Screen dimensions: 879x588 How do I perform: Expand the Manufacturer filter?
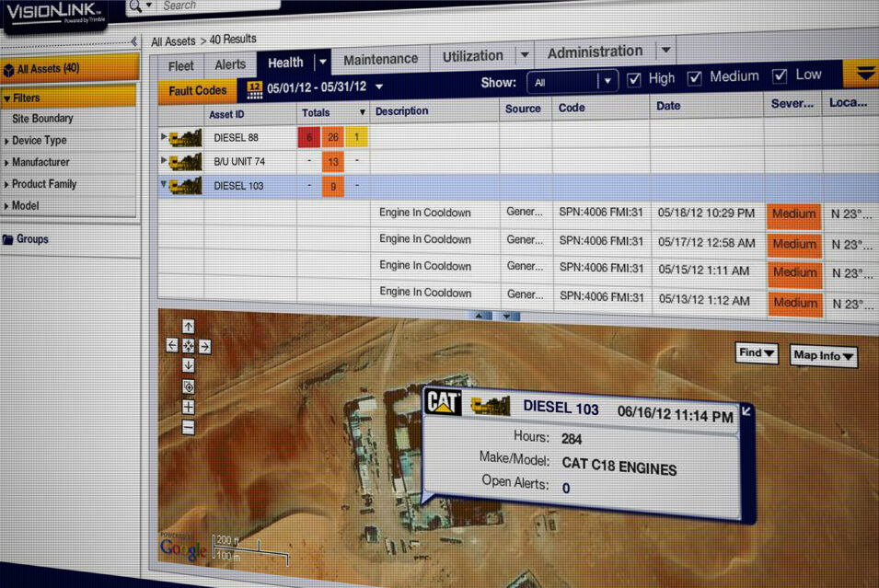6,163
